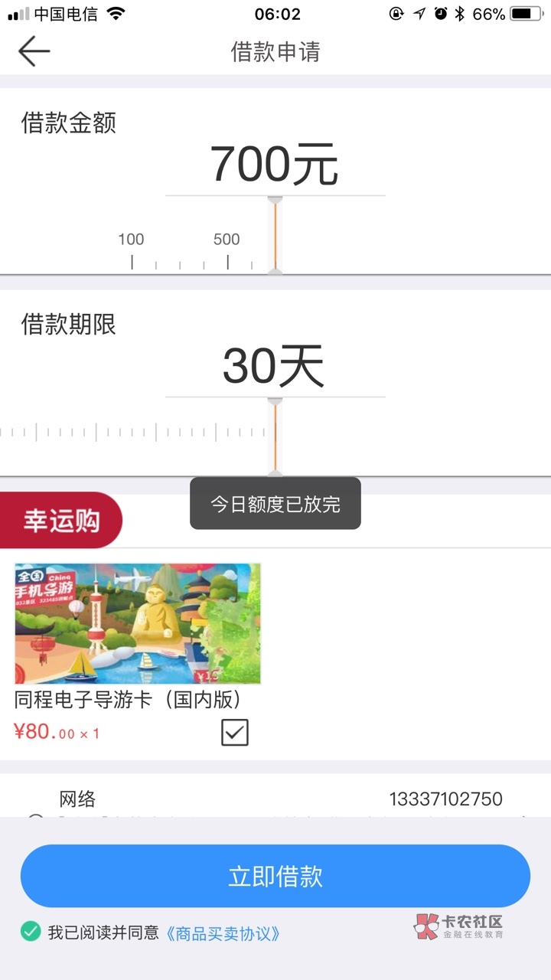Tap the Bluetooth status icon
Viewport: 551px width, 980px height.
pyautogui.click(x=460, y=14)
